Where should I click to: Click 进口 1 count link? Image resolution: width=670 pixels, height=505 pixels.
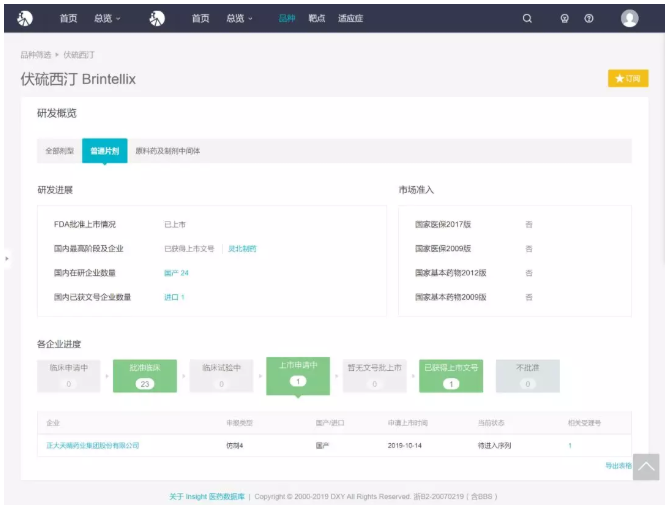(x=174, y=297)
